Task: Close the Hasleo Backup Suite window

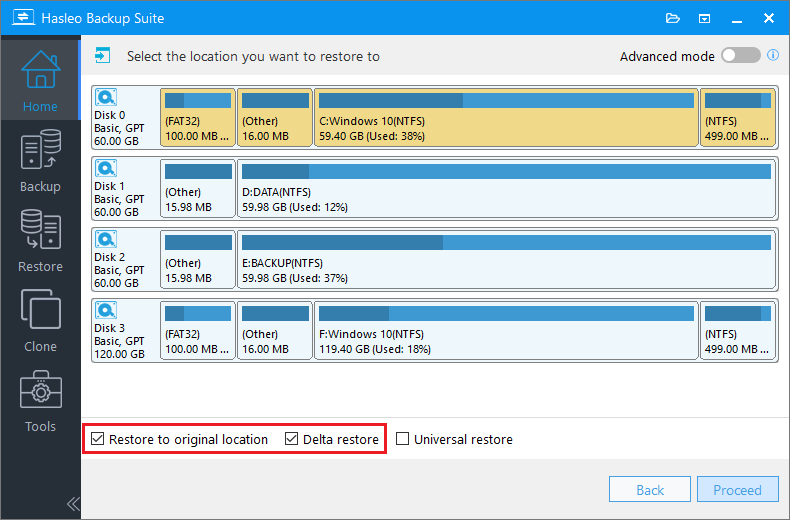Action: [769, 18]
